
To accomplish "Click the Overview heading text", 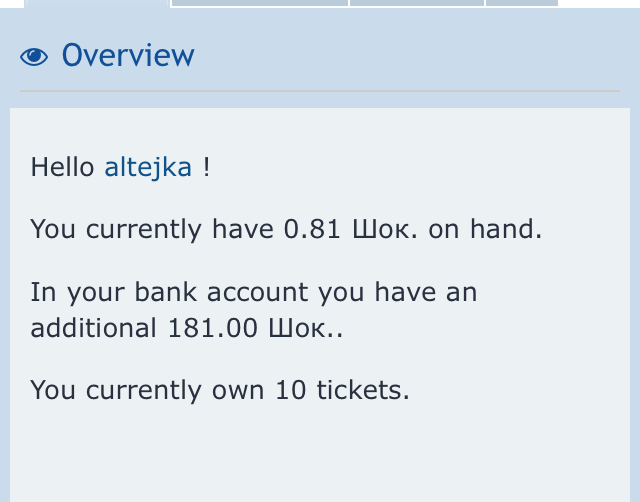I will pos(128,56).
